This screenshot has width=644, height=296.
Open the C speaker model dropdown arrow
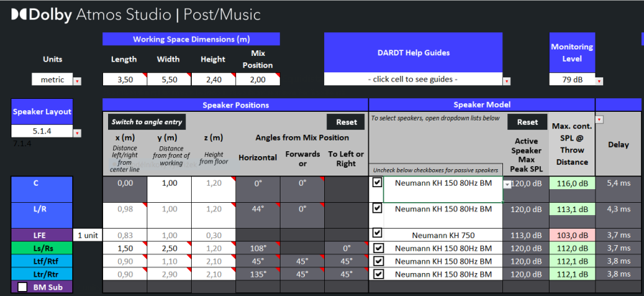pos(507,184)
